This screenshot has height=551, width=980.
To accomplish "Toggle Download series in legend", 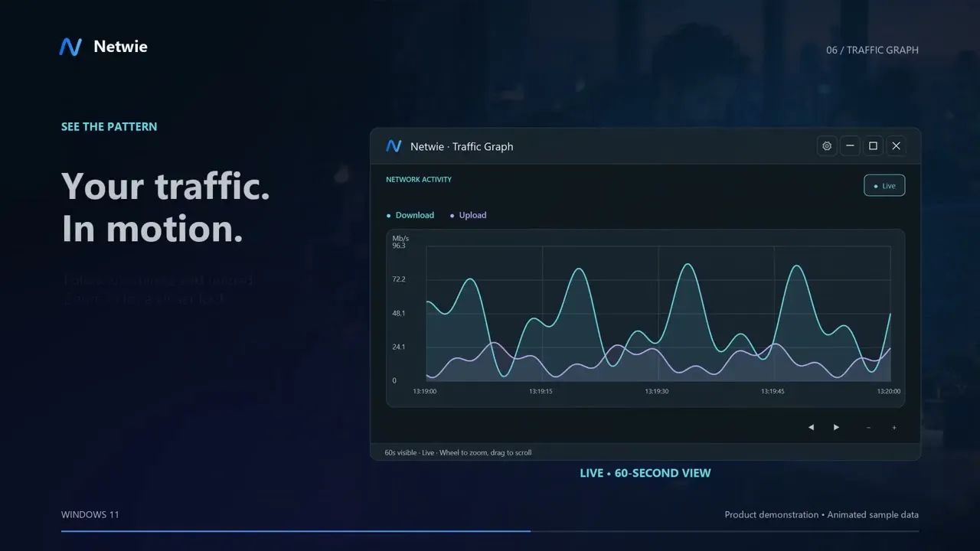I will tap(410, 215).
